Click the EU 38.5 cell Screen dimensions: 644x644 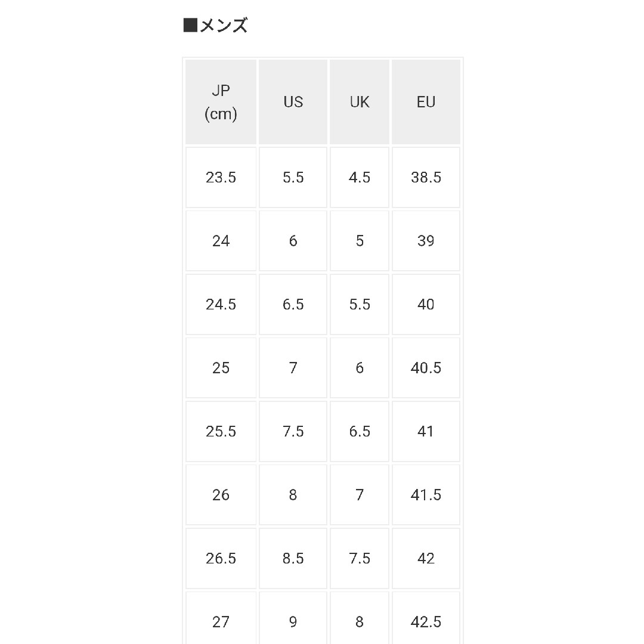tap(426, 178)
